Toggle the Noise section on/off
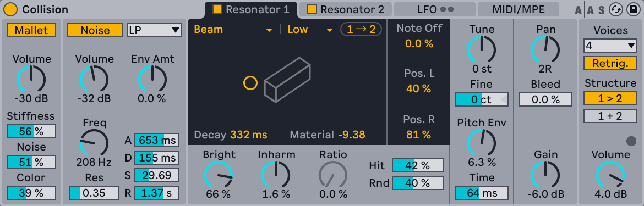This screenshot has width=644, height=206. [95, 30]
